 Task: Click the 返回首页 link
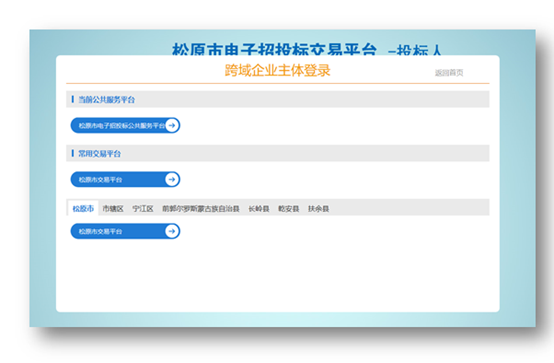(x=449, y=72)
